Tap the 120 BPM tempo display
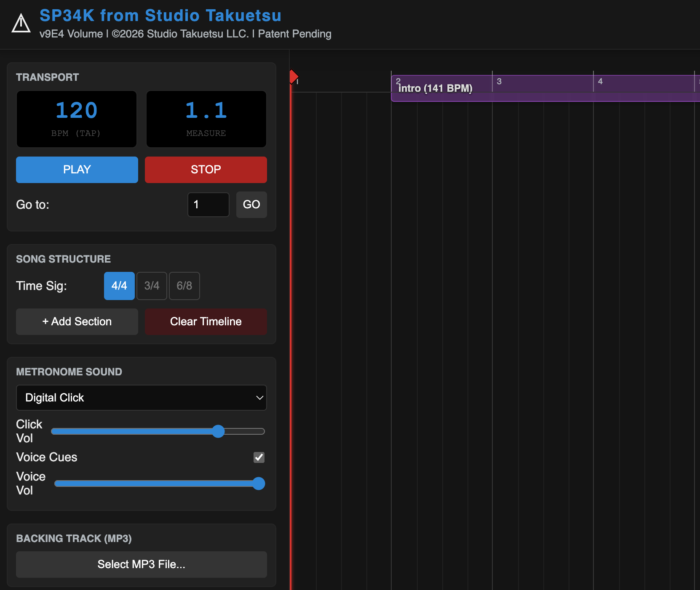Screen dimensions: 700x590 (x=77, y=119)
